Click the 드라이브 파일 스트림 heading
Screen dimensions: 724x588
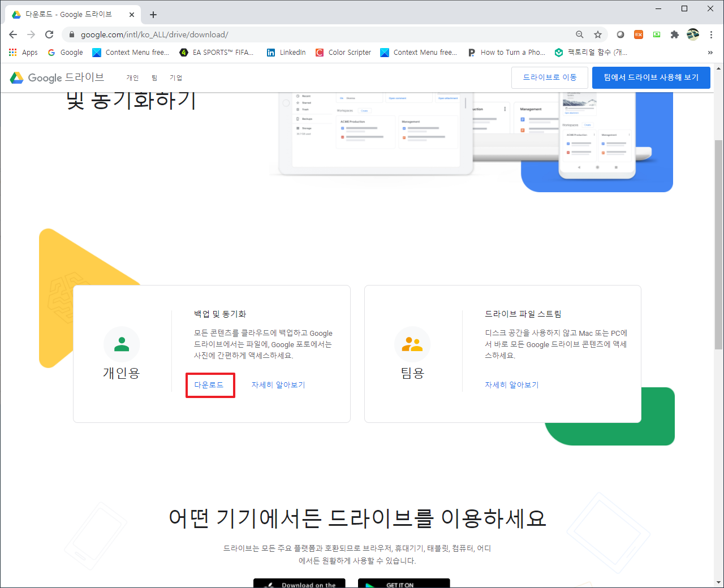click(x=523, y=314)
